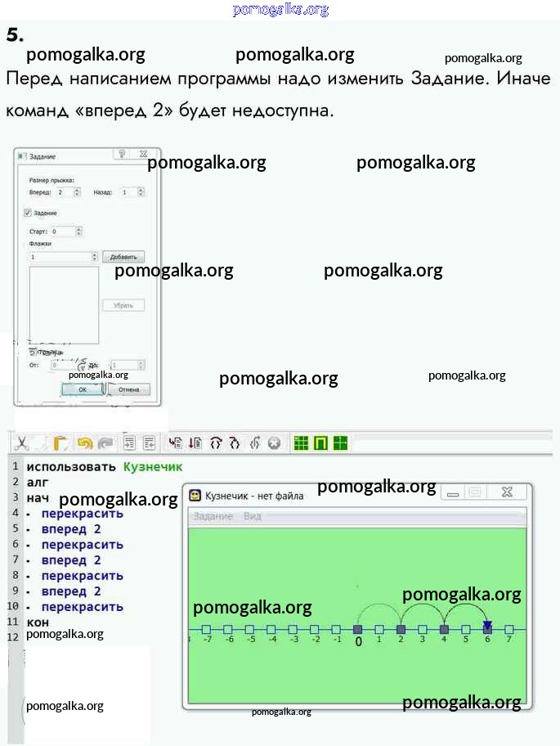Confirm the dialog with OK button

click(x=83, y=390)
